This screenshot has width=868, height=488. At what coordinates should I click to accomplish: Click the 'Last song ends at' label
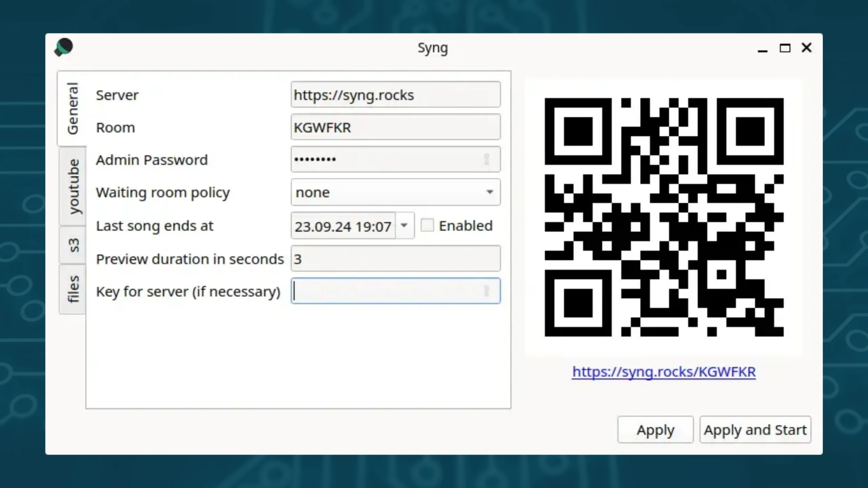[x=155, y=226]
